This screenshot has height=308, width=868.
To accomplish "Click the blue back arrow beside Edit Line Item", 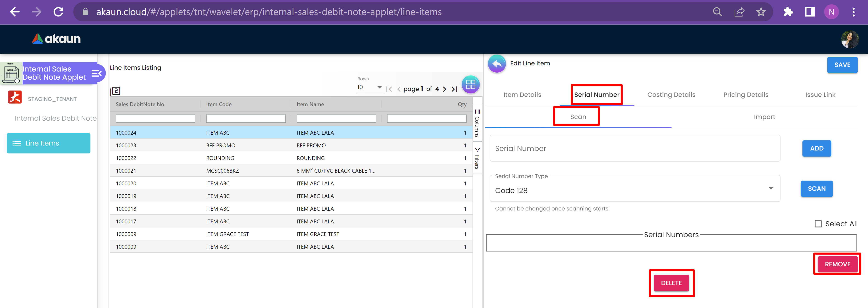I will 497,63.
